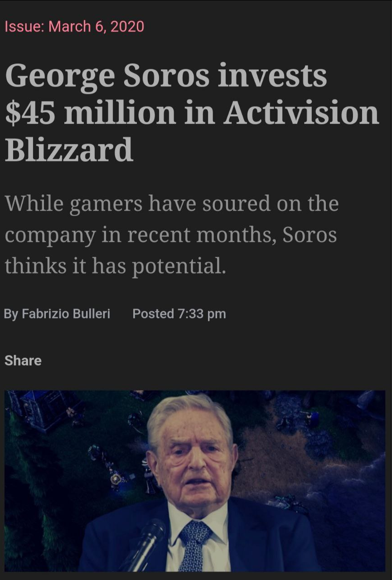The width and height of the screenshot is (392, 580).
Task: Click the "By" label before the author name
Action: click(x=10, y=314)
